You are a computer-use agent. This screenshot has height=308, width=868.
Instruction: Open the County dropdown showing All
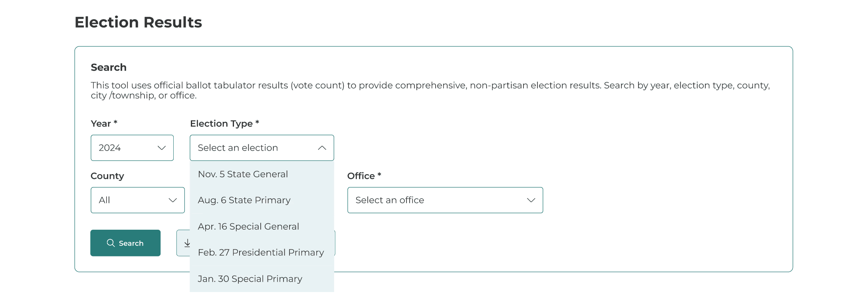pyautogui.click(x=137, y=200)
